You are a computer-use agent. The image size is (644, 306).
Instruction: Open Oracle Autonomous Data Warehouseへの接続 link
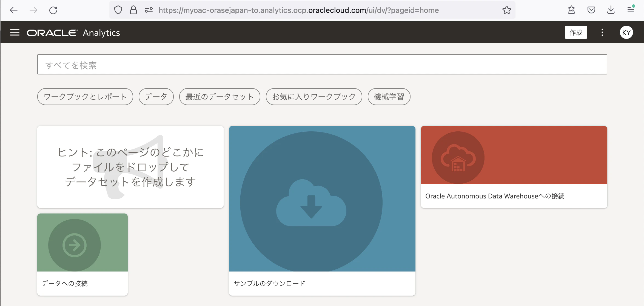click(495, 196)
